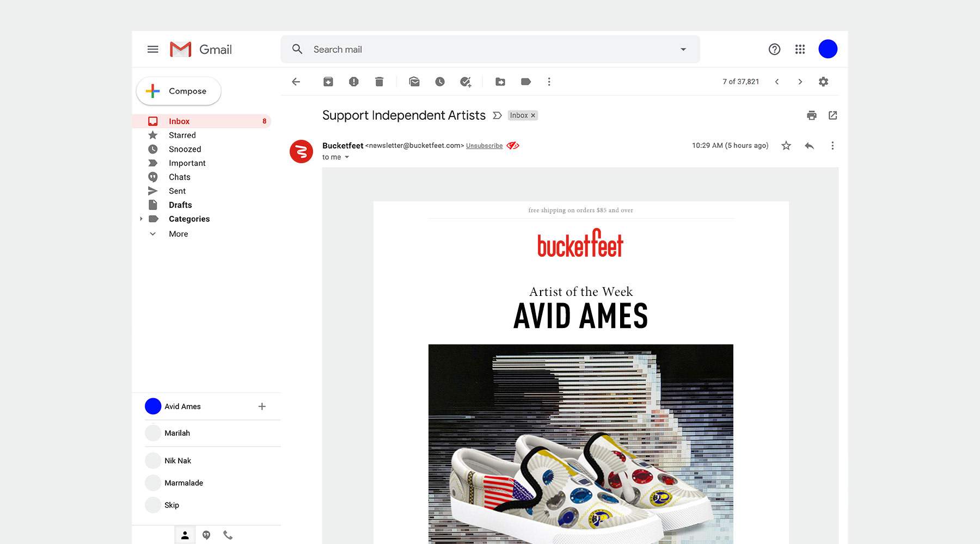Mark the email as unread
Viewport: 980px width, 544px height.
click(x=414, y=82)
